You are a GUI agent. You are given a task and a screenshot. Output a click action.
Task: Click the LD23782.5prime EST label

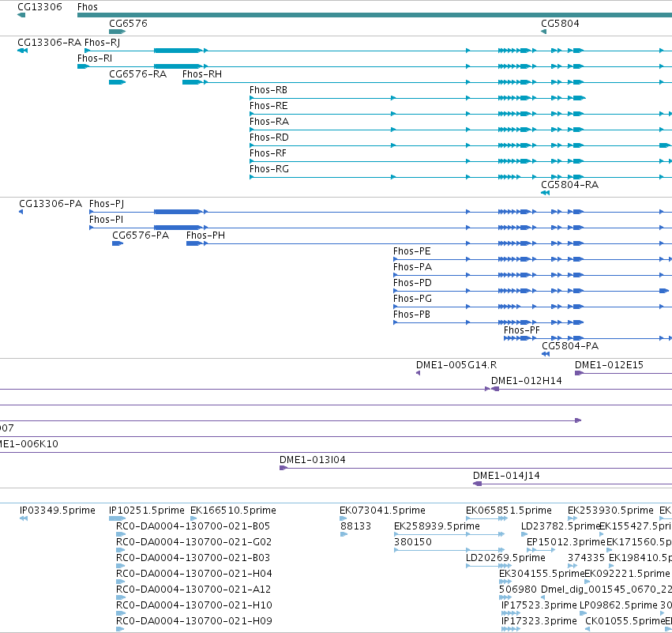[561, 526]
